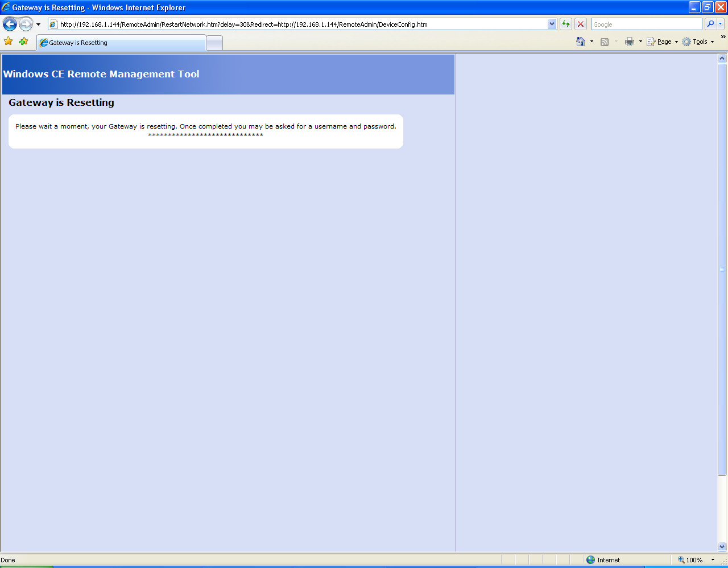Click the Refresh page icon

coord(566,24)
